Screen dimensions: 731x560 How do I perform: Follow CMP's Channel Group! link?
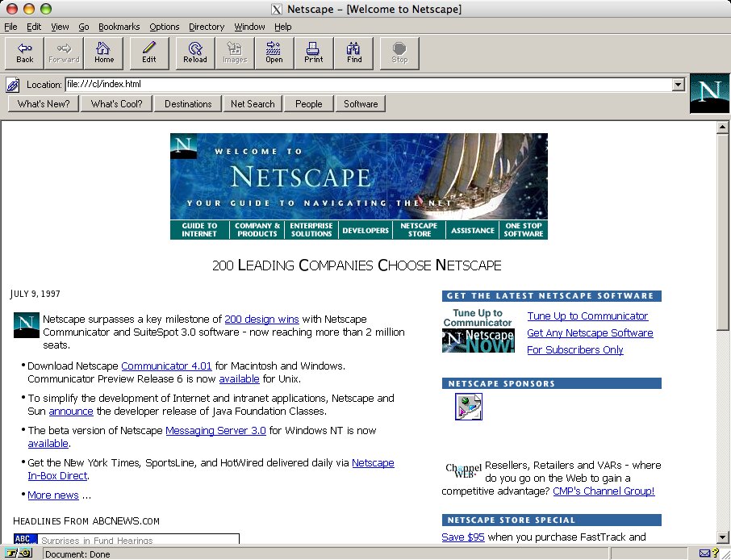point(604,491)
